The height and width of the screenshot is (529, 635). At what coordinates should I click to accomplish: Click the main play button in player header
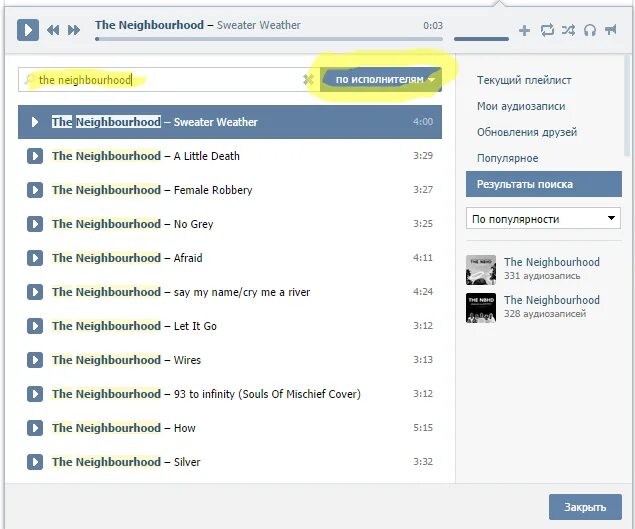click(x=28, y=30)
